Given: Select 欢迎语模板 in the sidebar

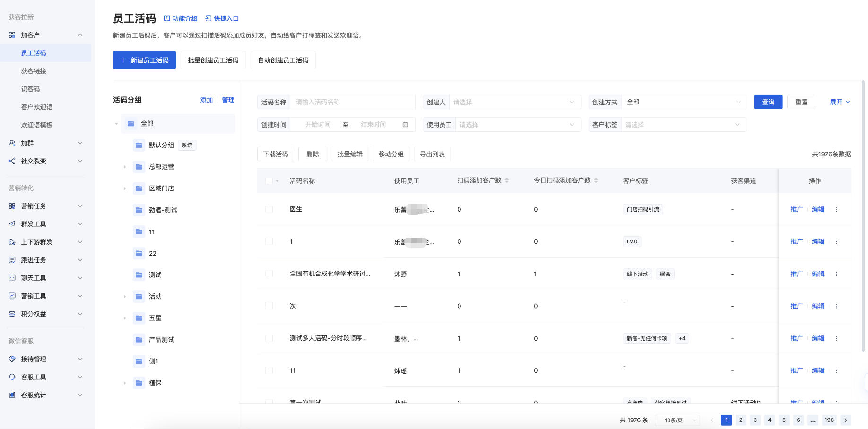Looking at the screenshot, I should pos(37,125).
